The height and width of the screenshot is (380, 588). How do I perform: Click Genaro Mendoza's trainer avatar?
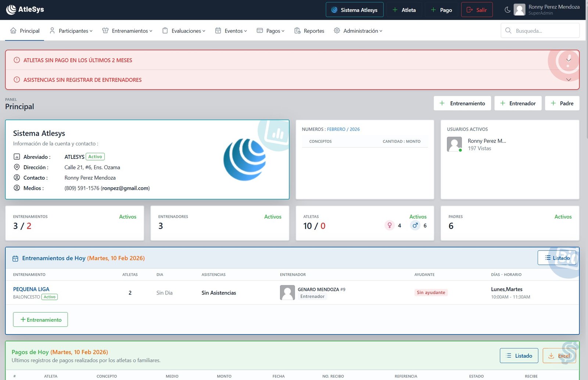coord(288,293)
